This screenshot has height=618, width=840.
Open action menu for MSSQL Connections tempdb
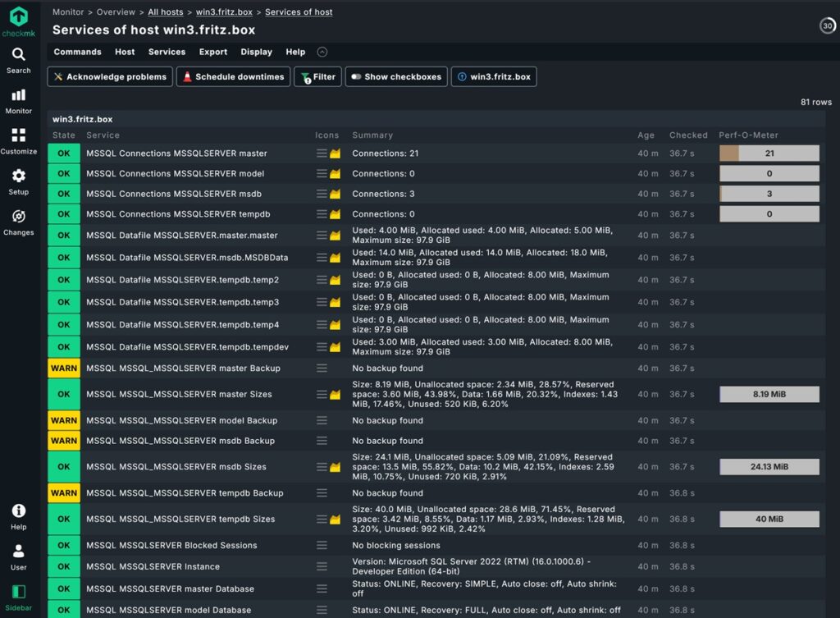tap(322, 214)
